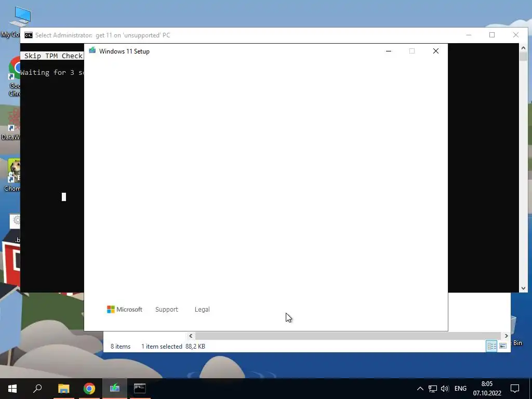Open taskbar Search

37,389
